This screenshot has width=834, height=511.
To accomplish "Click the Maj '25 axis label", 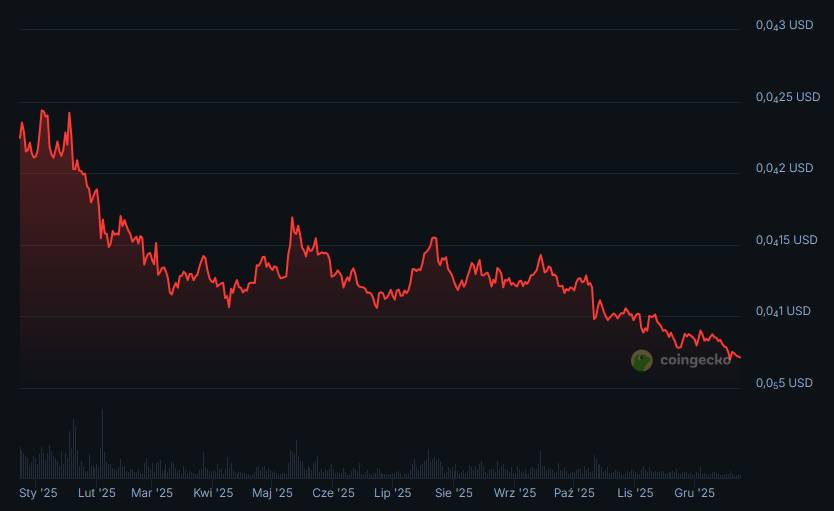I will click(272, 493).
